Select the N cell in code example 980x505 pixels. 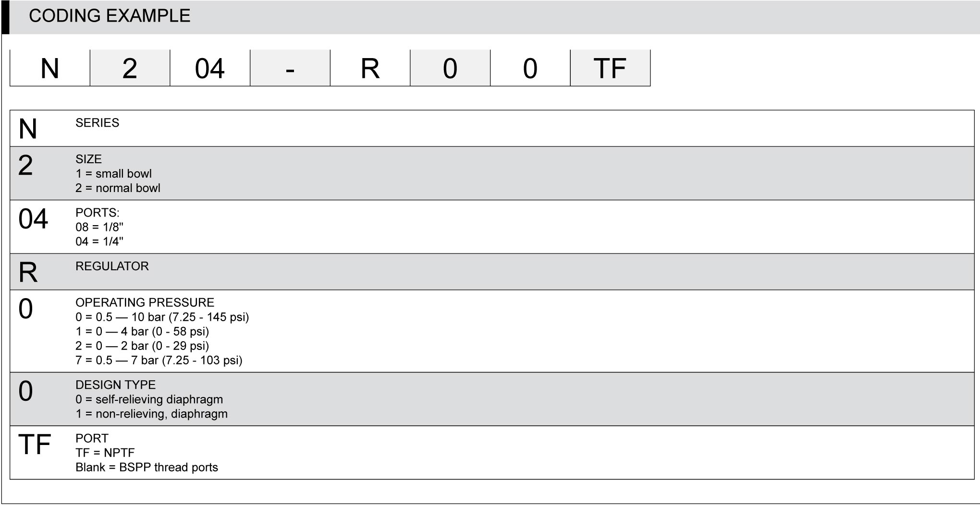50,68
